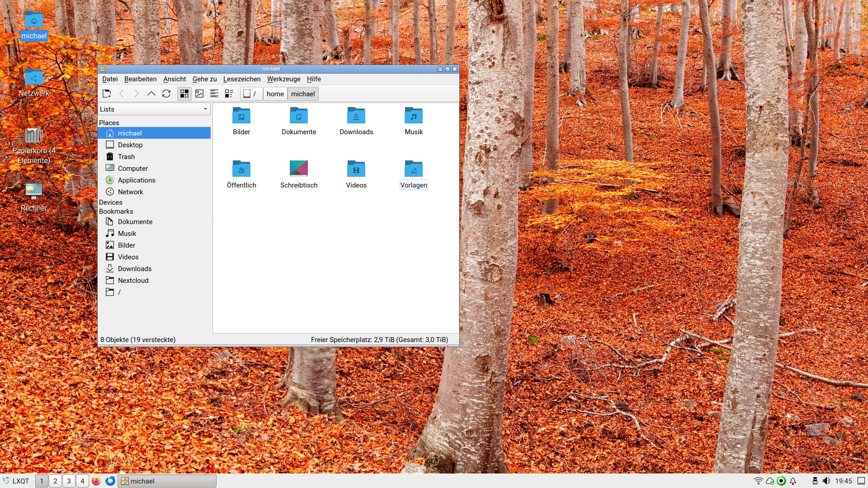Open a new tab with toolbar icon
Viewport: 868px width, 488px height.
[107, 94]
